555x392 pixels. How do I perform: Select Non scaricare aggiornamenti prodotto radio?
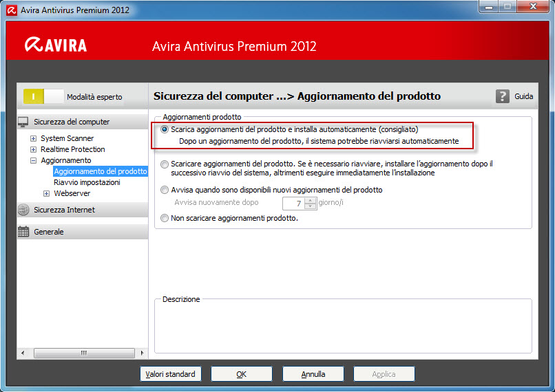(x=165, y=218)
